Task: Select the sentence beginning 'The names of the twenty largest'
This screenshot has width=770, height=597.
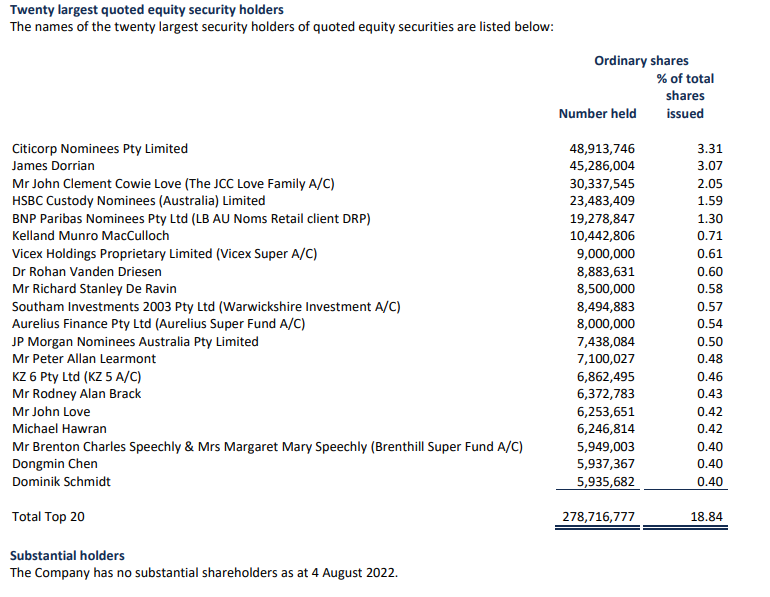Action: coord(282,27)
